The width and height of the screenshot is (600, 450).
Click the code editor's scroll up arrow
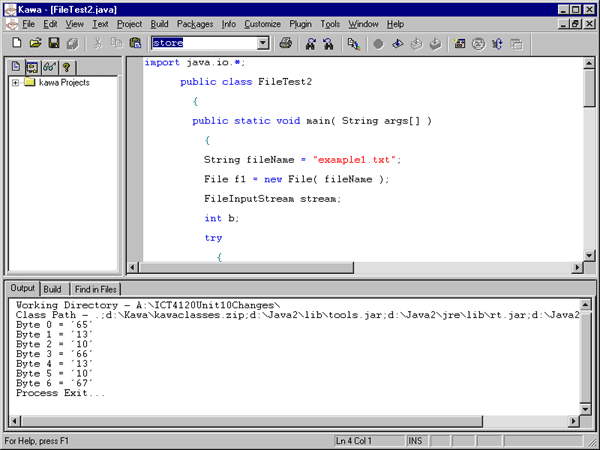[589, 63]
